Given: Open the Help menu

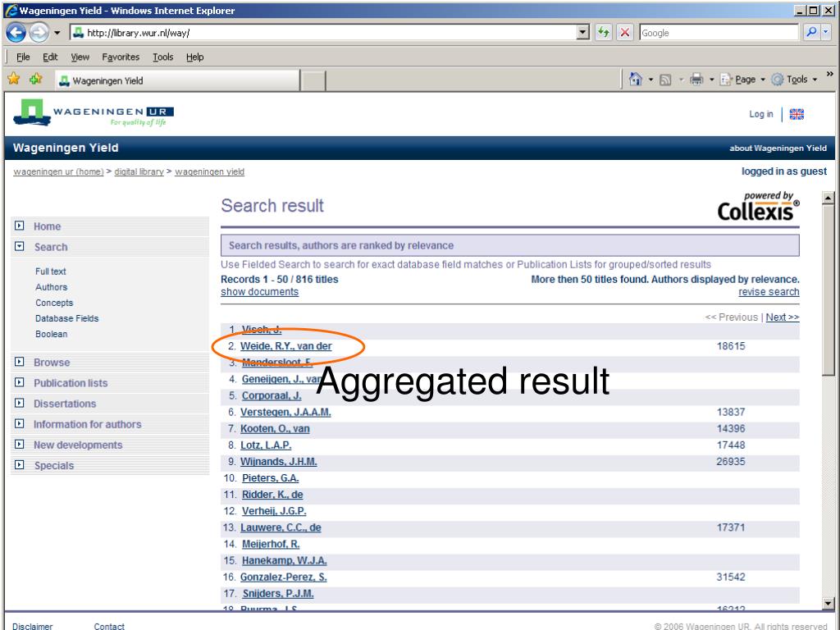Looking at the screenshot, I should tap(195, 57).
